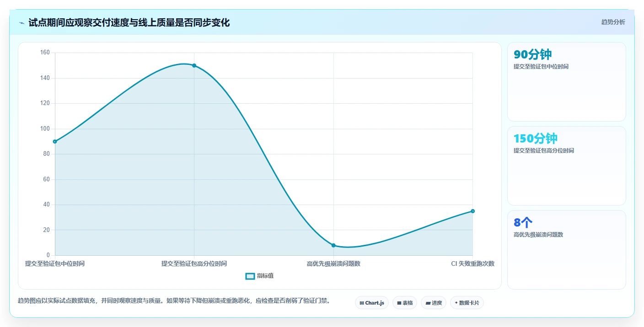Click the y-axis value 100
Viewport: 644px width, 327px height.
[45, 129]
